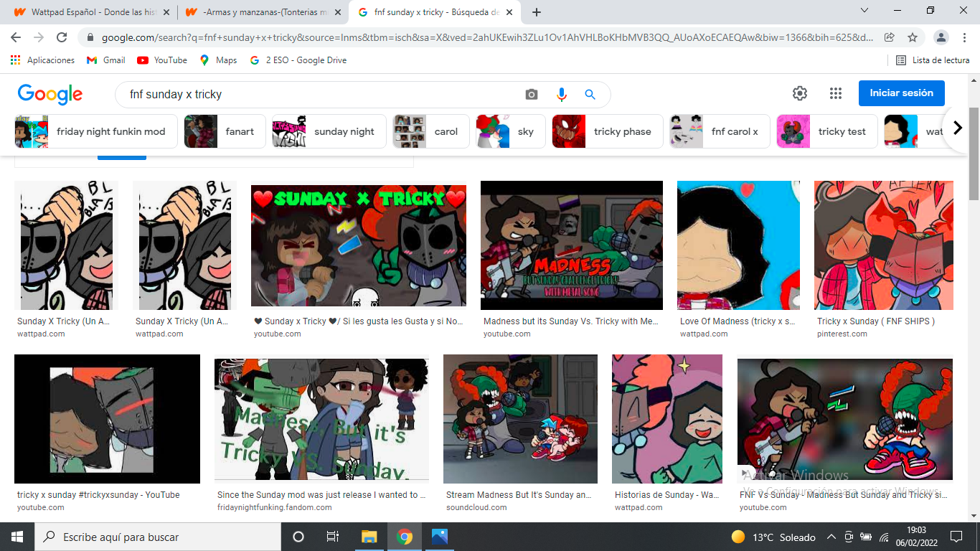
Task: Switch to Wattpad Español tab
Action: pos(91,12)
